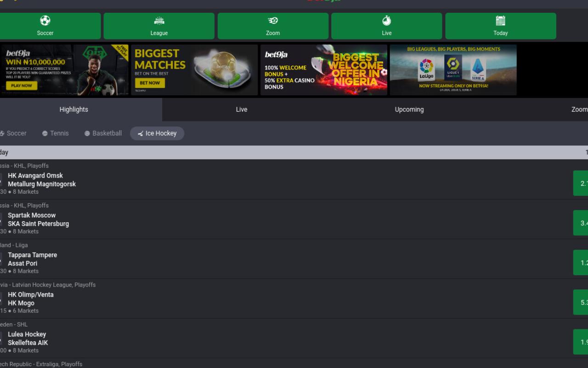Filter highlights by Tennis
This screenshot has width=588, height=368.
[x=55, y=133]
